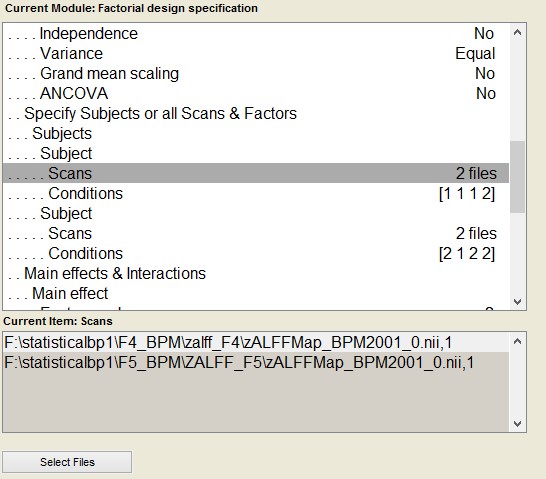The image size is (546, 479).
Task: Select Conditions with value [1 1 1 2]
Action: pos(256,193)
